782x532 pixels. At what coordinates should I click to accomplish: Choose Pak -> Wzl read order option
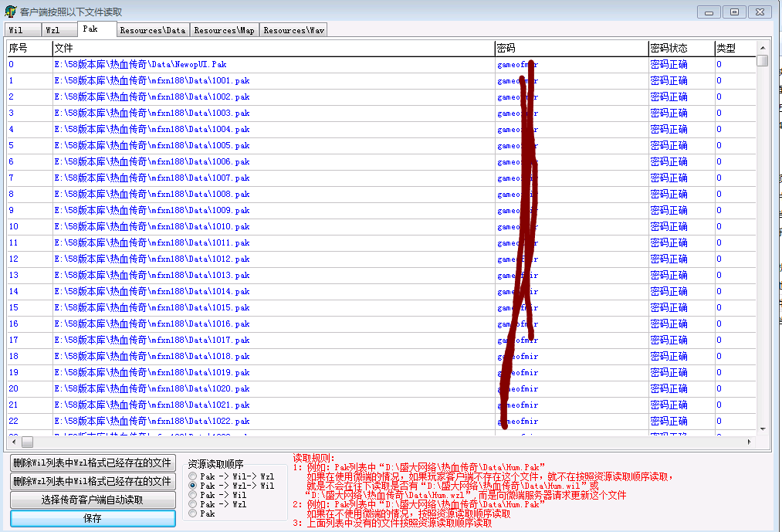pyautogui.click(x=193, y=504)
